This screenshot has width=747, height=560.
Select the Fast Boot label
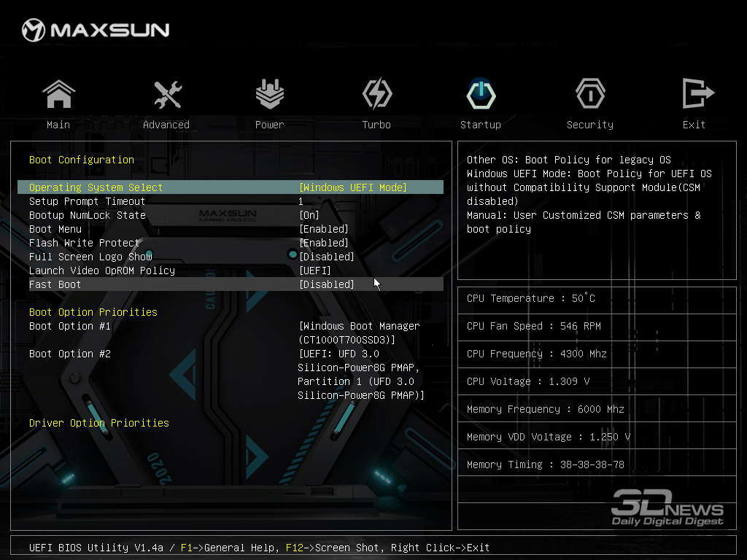click(55, 284)
